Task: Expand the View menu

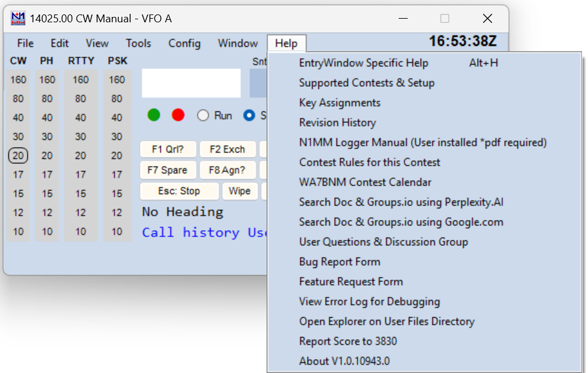Action: pyautogui.click(x=97, y=43)
